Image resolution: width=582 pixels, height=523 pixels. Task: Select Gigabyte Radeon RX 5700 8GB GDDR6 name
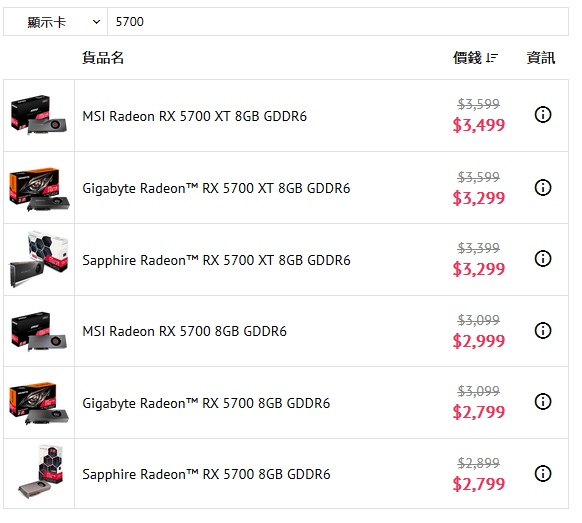(x=206, y=403)
